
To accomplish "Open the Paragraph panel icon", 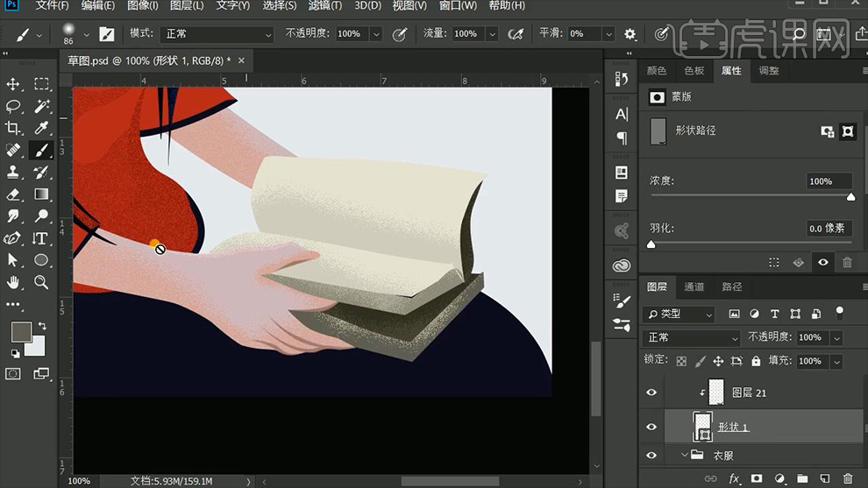I will [x=621, y=138].
